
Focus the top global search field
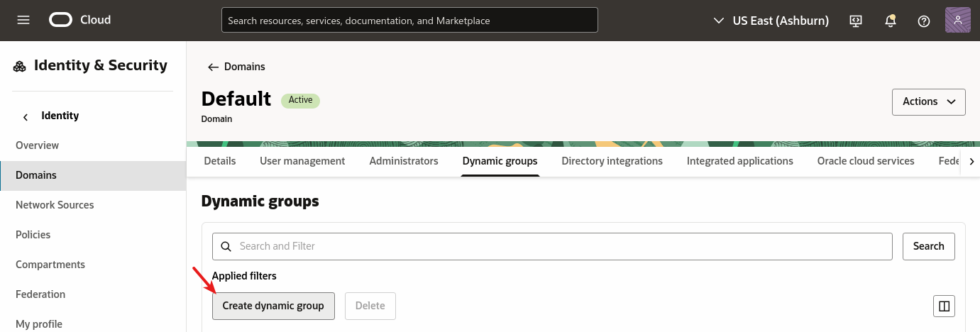click(409, 21)
